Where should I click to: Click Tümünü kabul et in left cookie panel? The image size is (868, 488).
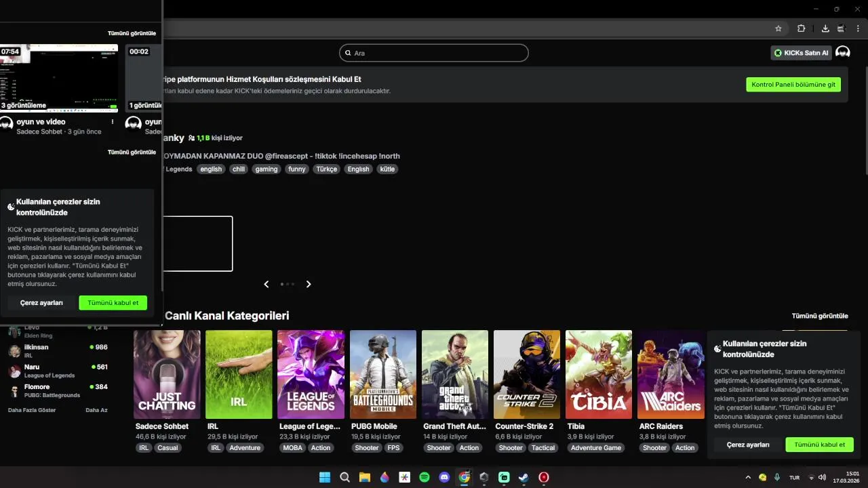pyautogui.click(x=113, y=303)
